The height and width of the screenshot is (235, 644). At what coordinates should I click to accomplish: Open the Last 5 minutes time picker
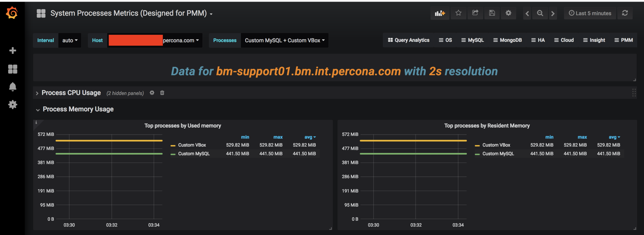pos(590,13)
